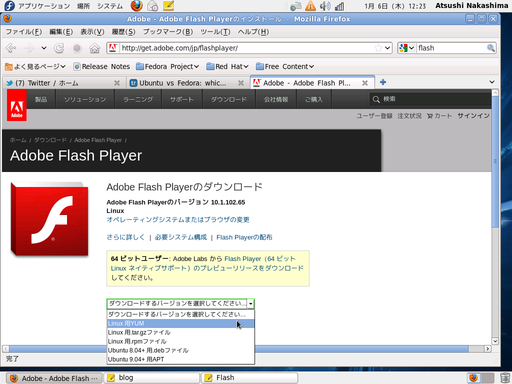Select Ubuntu 9.04+ 用APT option
This screenshot has height=384, width=512.
coord(180,359)
